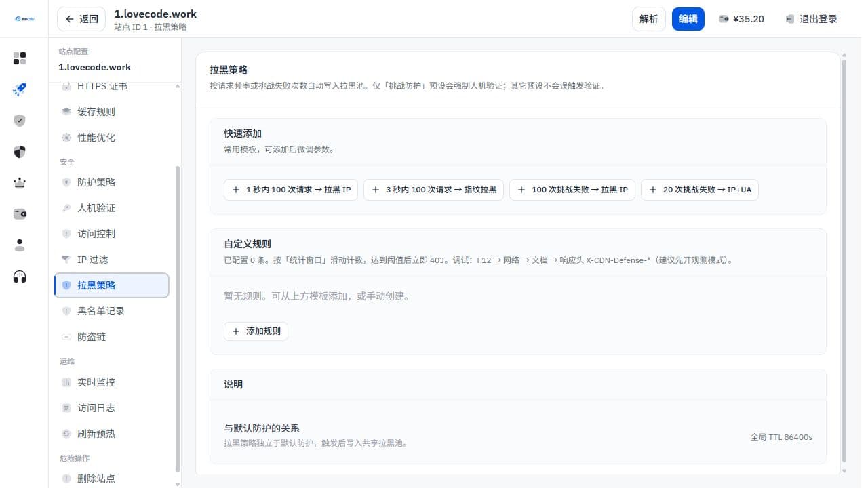Viewport: 868px width, 488px height.
Task: Open 实时监控 in the sidebar
Action: pyautogui.click(x=112, y=382)
